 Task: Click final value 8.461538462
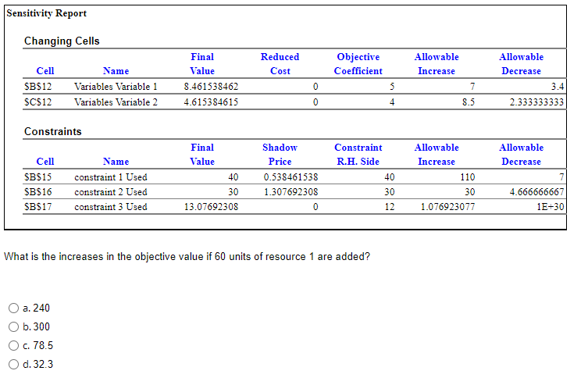[211, 87]
